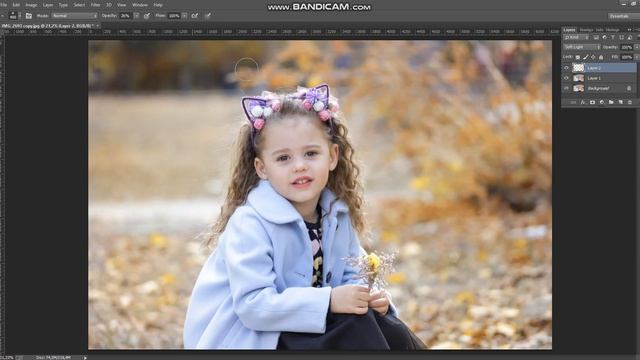Viewport: 640px width, 360px height.
Task: Toggle Background layer visibility eye
Action: (566, 88)
